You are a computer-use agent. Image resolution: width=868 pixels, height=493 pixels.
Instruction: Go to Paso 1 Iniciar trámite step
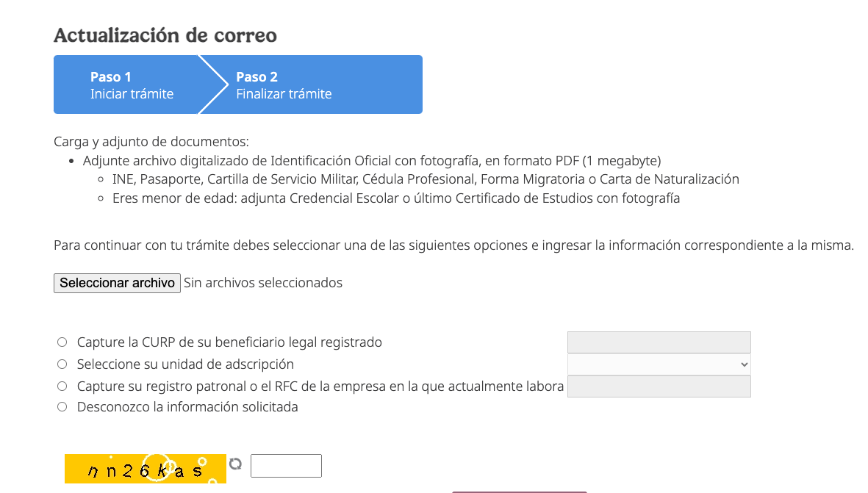tap(132, 85)
